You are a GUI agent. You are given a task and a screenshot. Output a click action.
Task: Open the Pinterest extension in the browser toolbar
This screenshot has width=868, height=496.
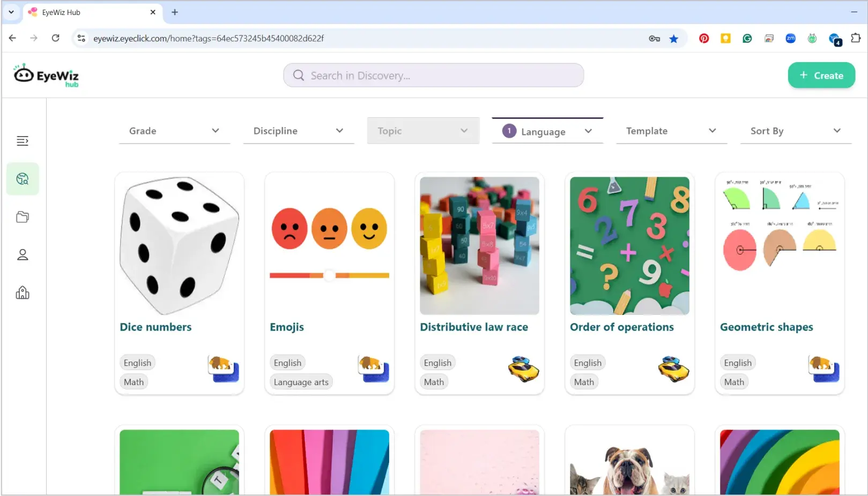(x=704, y=38)
